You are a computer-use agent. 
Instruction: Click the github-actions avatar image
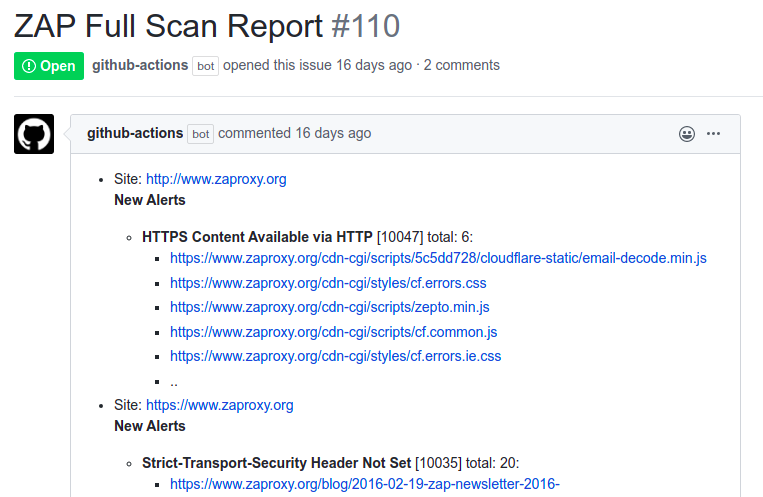pyautogui.click(x=34, y=134)
